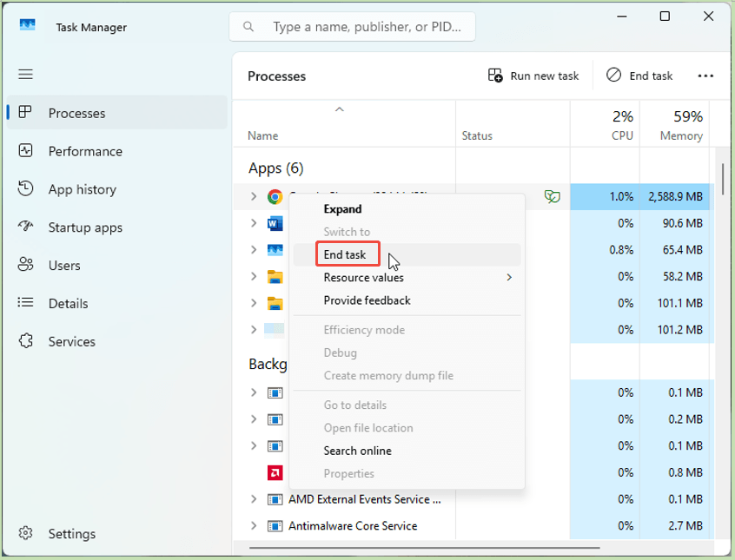Screen dimensions: 735x560
Task: Go to Startup apps page
Action: pyautogui.click(x=117, y=227)
